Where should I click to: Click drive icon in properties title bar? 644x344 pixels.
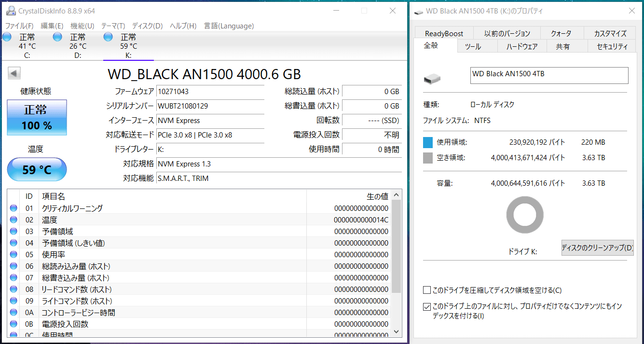tap(419, 12)
